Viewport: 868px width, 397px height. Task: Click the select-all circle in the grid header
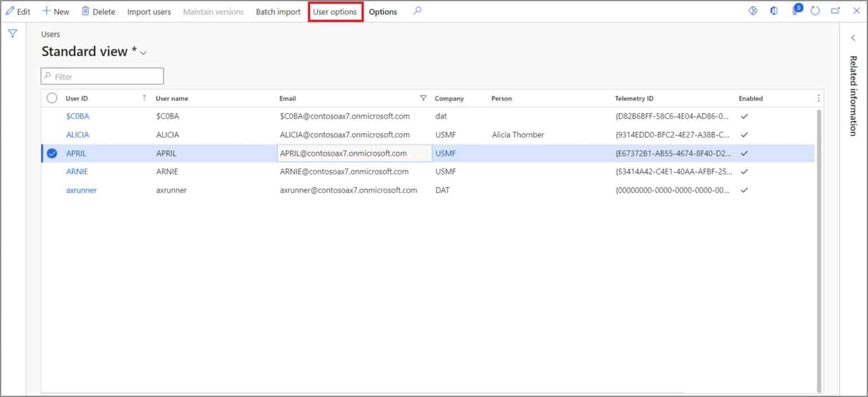pyautogui.click(x=52, y=98)
